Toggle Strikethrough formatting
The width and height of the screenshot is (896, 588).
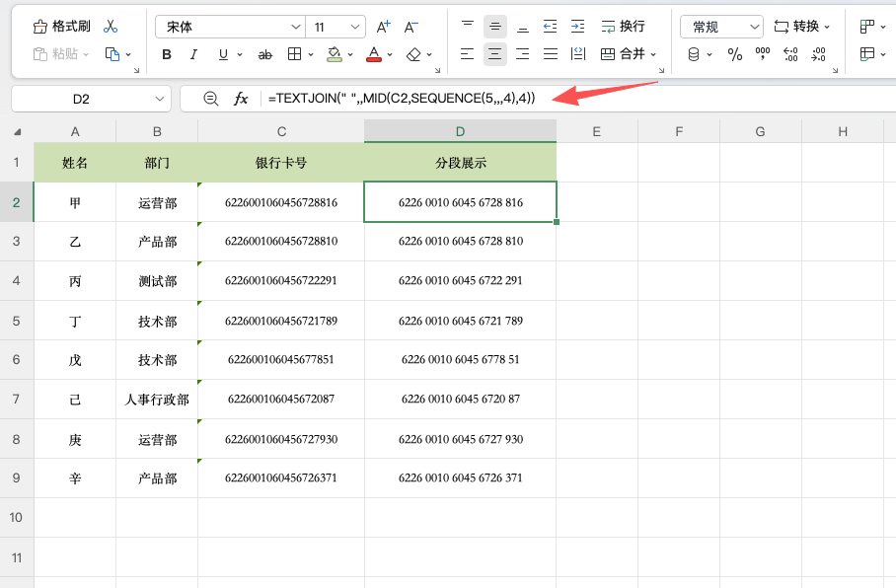tap(265, 55)
